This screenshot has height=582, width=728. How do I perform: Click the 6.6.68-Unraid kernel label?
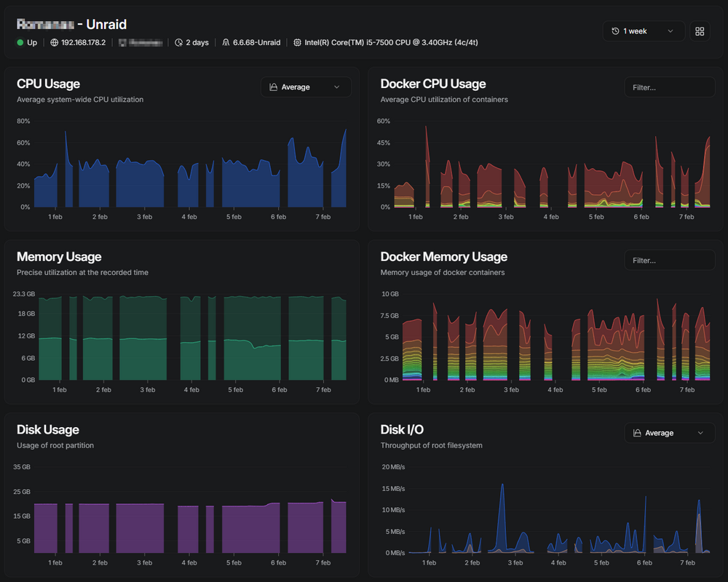click(x=257, y=43)
